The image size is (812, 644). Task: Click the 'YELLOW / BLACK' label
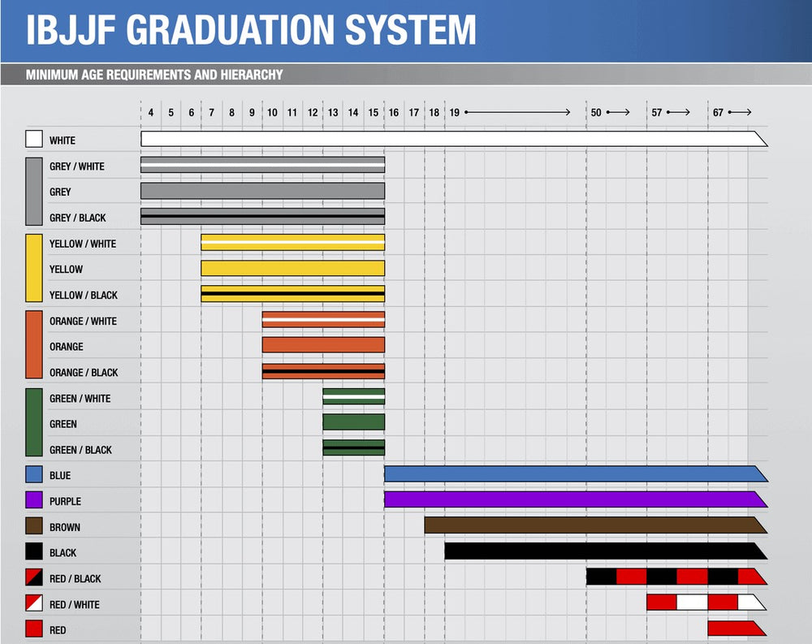[x=84, y=295]
